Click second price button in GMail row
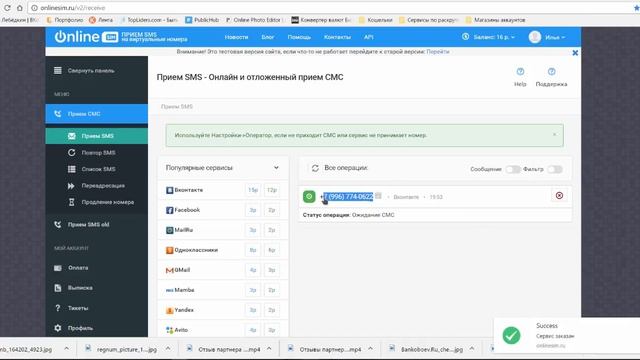 (272, 270)
